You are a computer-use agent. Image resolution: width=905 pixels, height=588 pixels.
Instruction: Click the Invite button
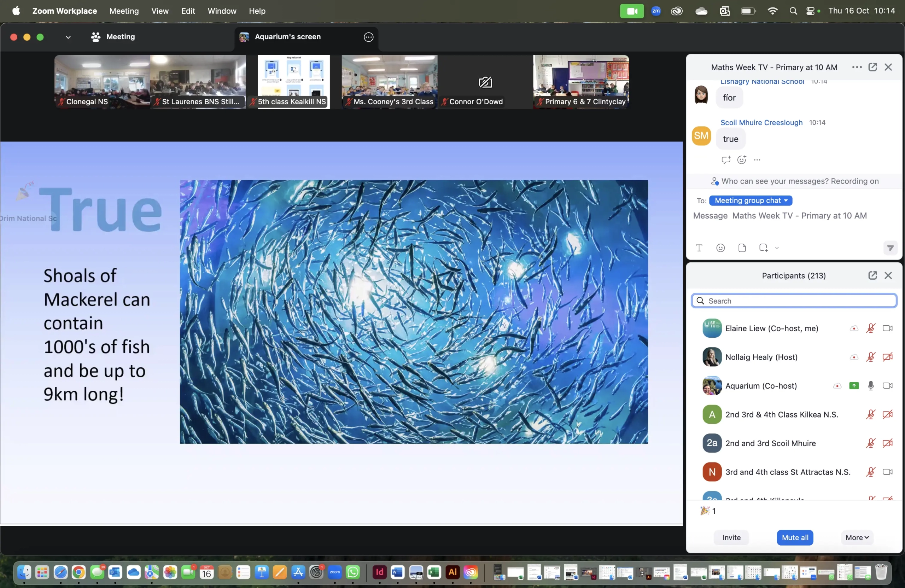(731, 537)
